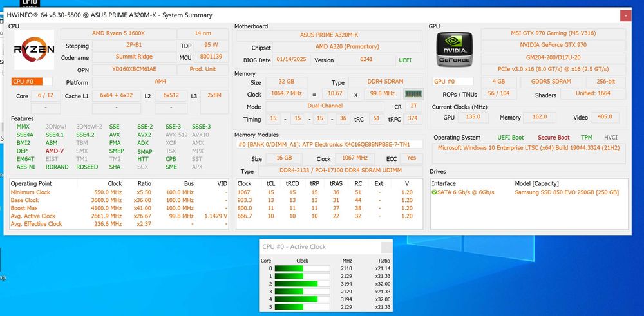Viewport: 644px width, 316px height.
Task: Click the green memory module icon
Action: click(413, 94)
